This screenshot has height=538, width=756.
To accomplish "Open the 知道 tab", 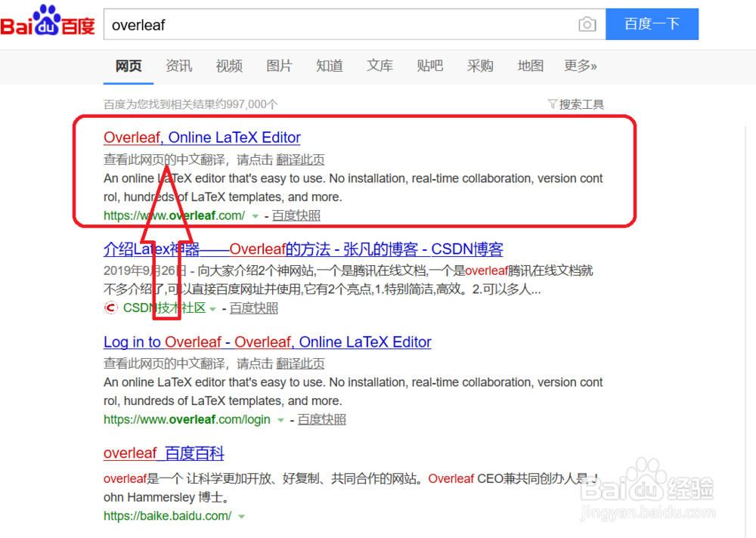I will coord(330,66).
